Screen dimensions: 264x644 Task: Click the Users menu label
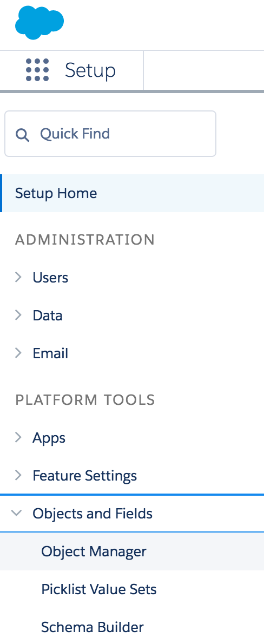click(x=50, y=278)
